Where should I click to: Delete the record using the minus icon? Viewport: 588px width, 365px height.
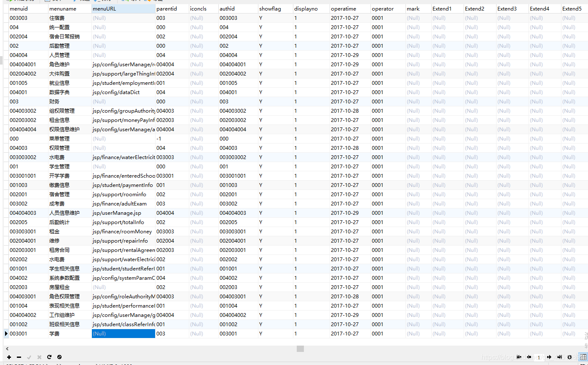click(x=19, y=357)
